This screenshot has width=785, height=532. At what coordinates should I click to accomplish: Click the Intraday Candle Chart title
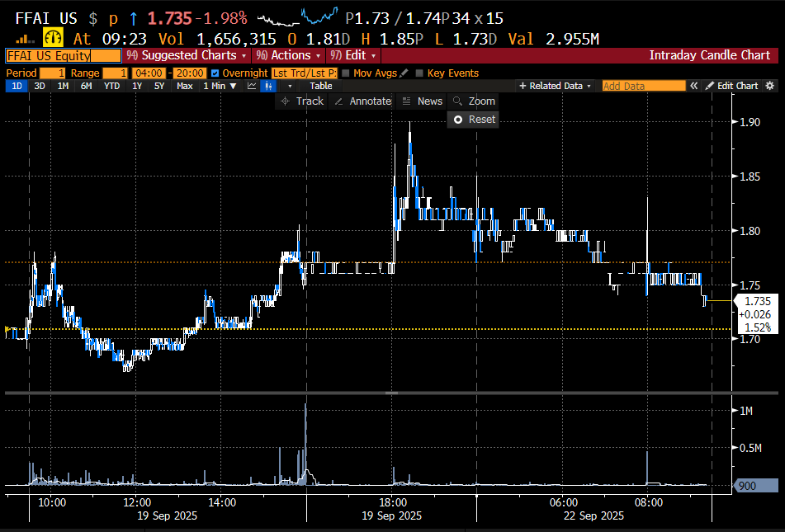(x=709, y=55)
